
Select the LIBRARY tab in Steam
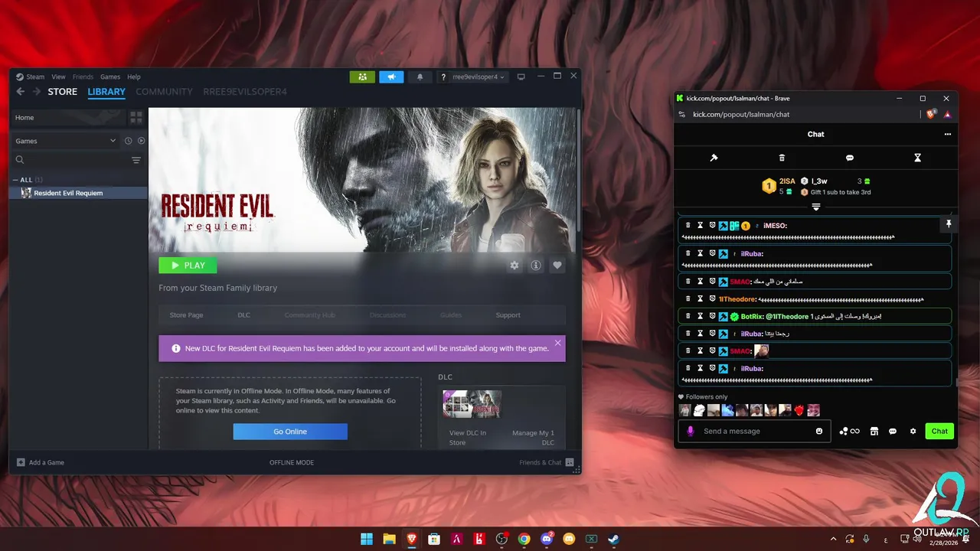click(x=106, y=92)
